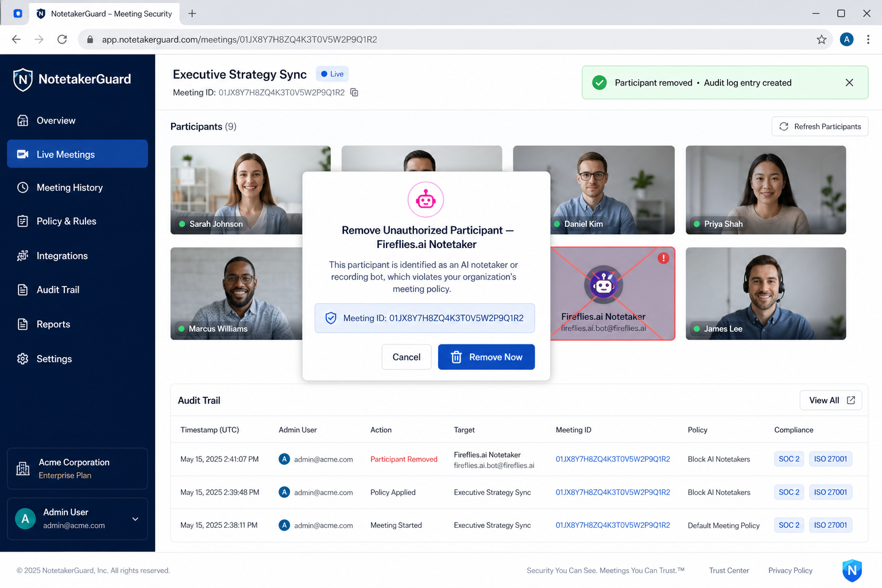Copy the meeting ID using the copy icon

point(354,92)
